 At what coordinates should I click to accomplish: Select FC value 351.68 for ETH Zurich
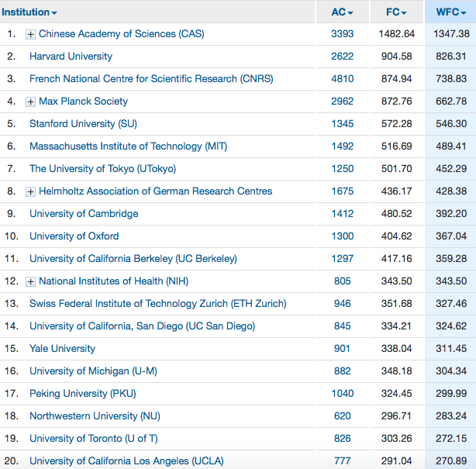tap(396, 303)
